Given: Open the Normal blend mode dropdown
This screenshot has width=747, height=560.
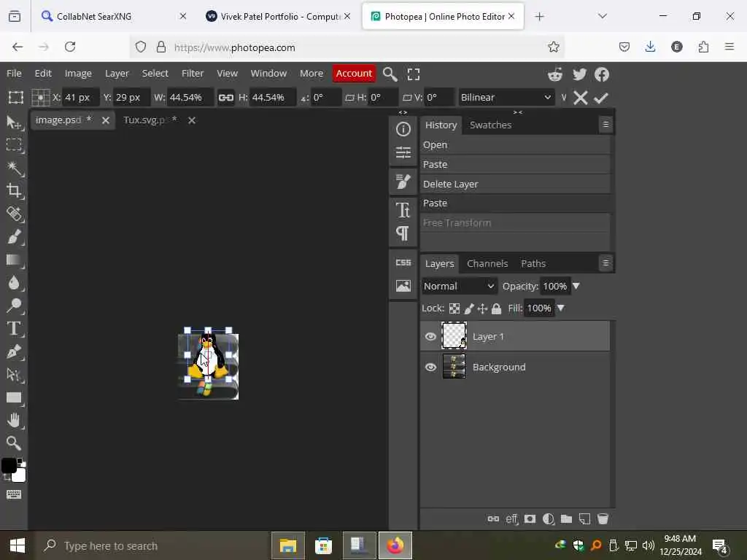Looking at the screenshot, I should 460,286.
